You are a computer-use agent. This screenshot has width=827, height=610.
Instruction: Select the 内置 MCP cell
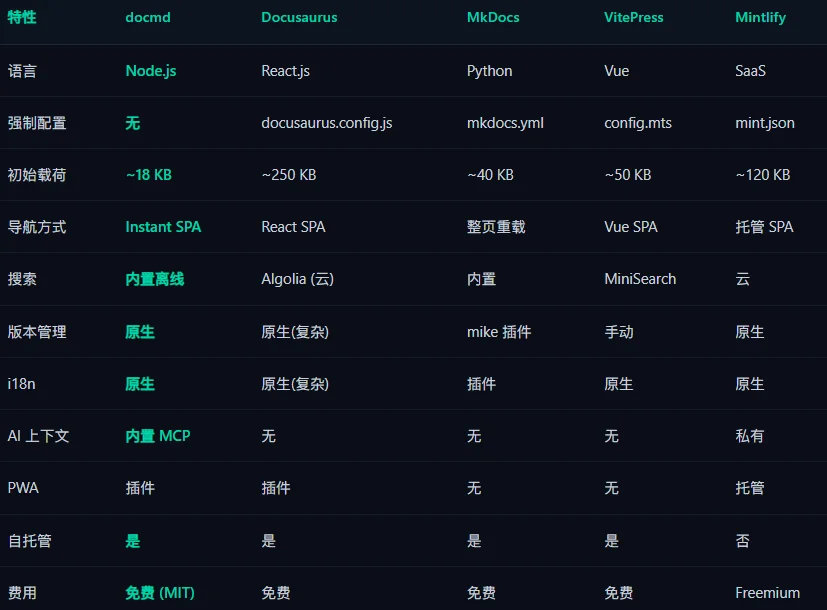[158, 435]
